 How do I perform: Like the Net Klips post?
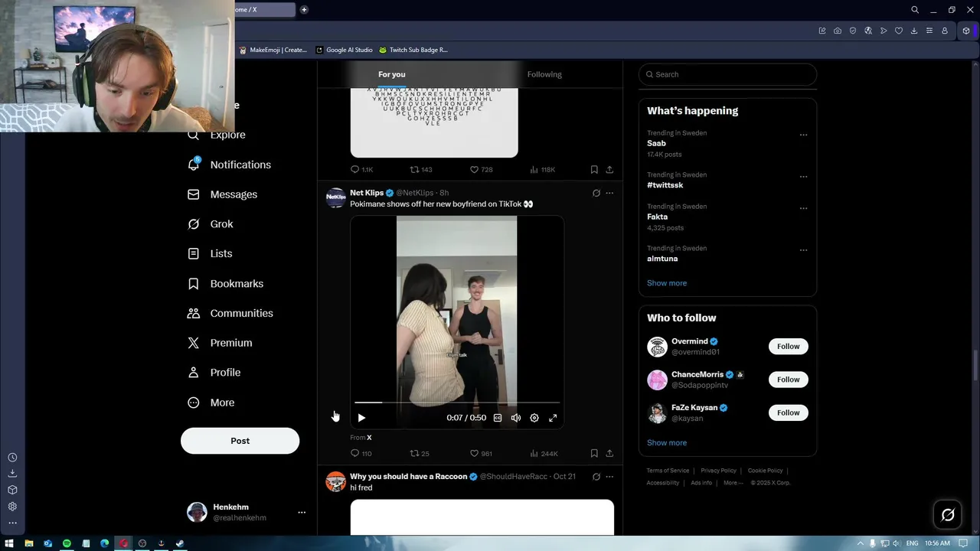[481, 453]
